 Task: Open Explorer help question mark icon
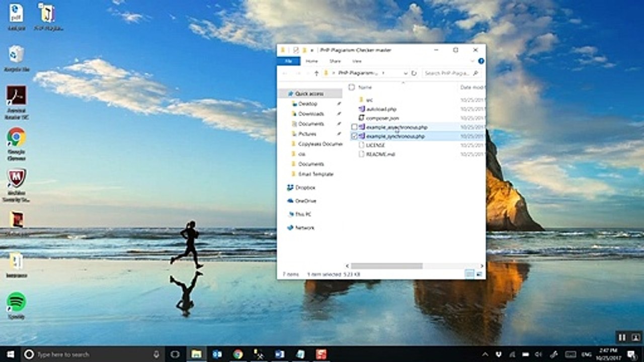tap(481, 61)
